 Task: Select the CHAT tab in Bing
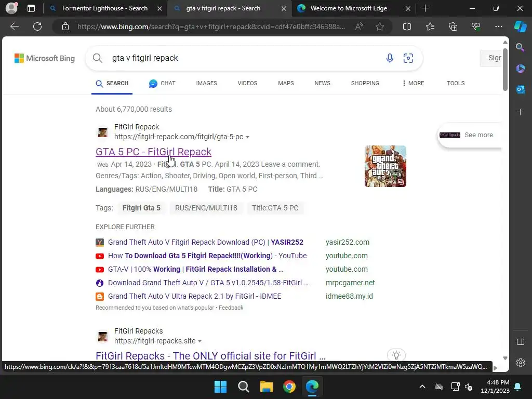click(x=162, y=83)
